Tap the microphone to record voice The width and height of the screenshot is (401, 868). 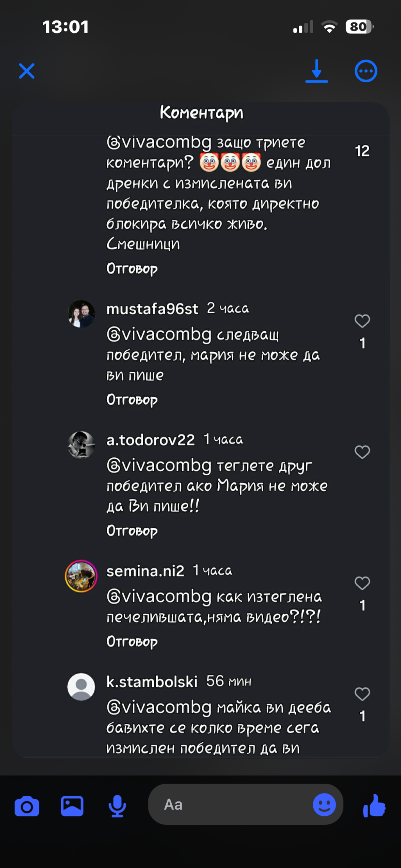click(x=117, y=806)
